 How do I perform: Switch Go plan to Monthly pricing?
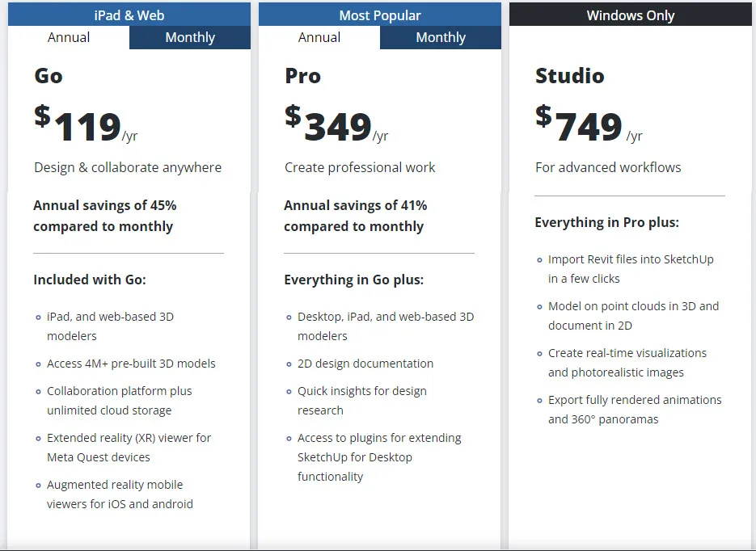(189, 37)
